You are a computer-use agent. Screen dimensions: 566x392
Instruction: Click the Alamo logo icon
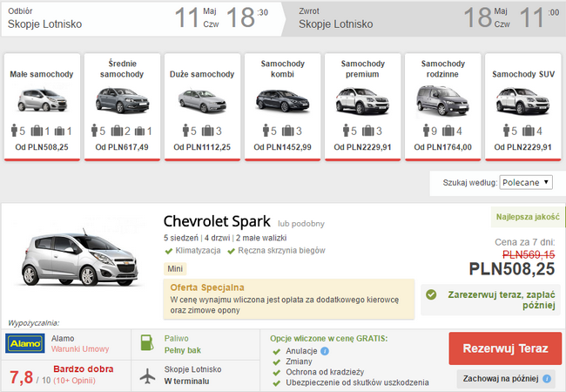point(25,343)
